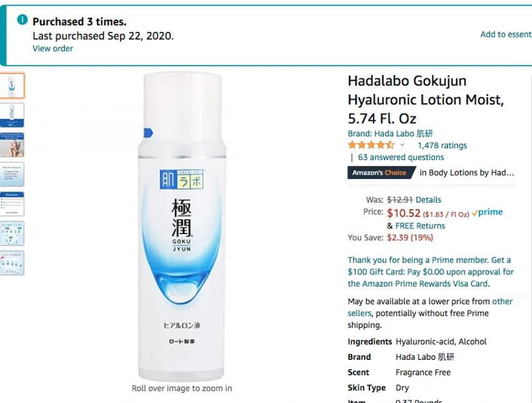
Task: Select the sixth thumbnail with product lineup
Action: [x=12, y=233]
